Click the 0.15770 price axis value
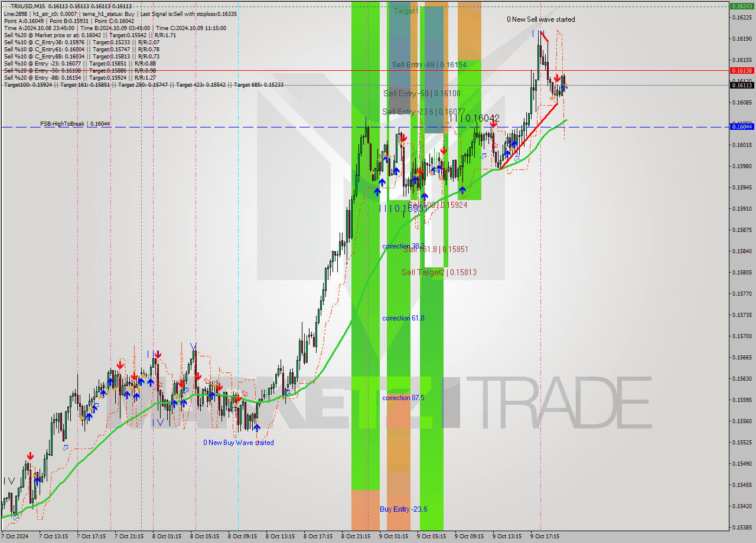The height and width of the screenshot is (543, 756). 741,293
